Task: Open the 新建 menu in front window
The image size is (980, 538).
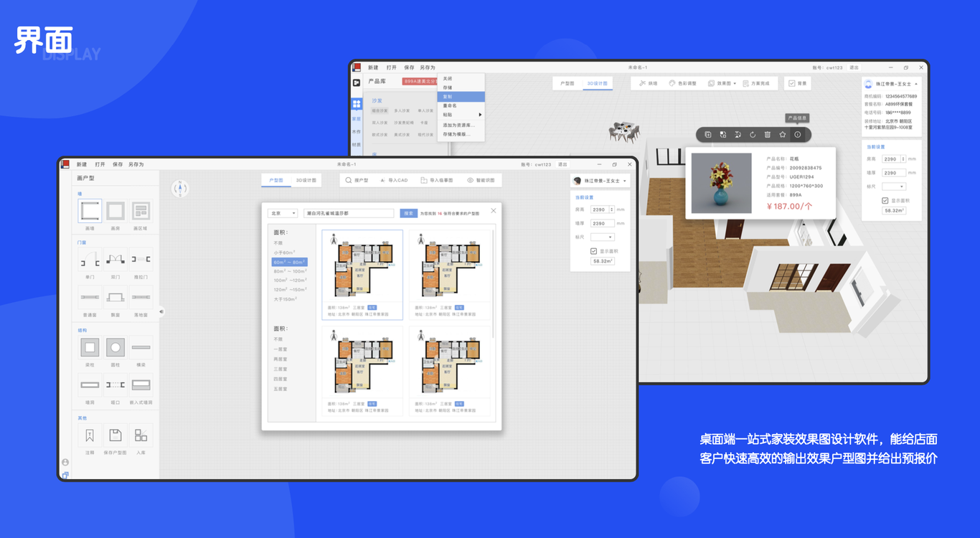Action: (x=82, y=164)
